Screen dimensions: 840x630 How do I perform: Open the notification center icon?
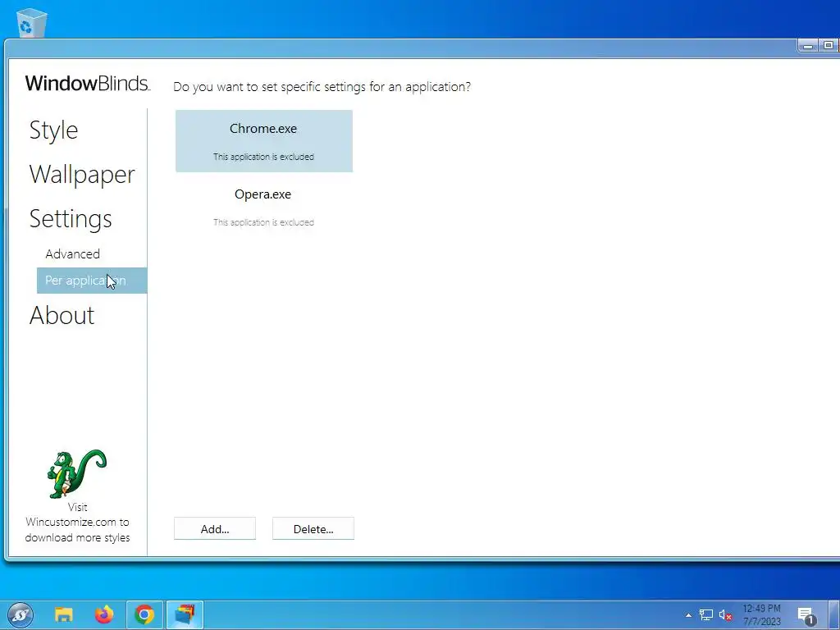(806, 615)
